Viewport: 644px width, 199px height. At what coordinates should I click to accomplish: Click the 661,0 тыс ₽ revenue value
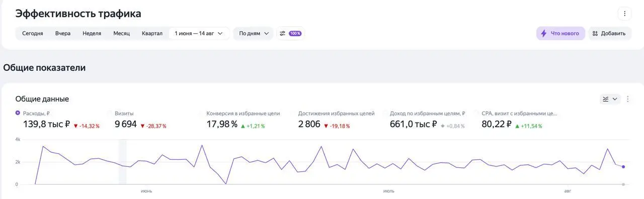click(414, 124)
